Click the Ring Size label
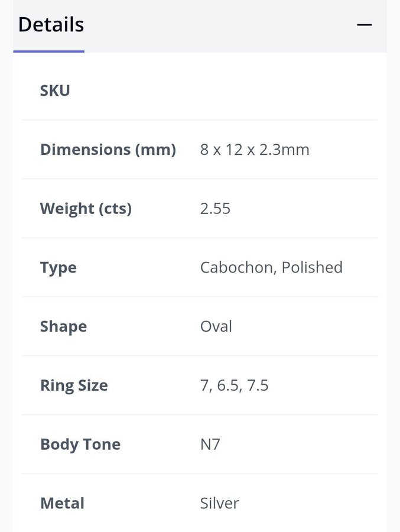Viewport: 400px width, 532px height. tap(74, 386)
